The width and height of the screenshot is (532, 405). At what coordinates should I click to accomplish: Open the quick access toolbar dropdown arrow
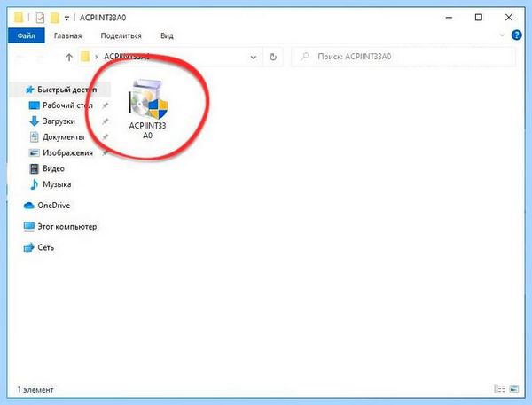[x=66, y=19]
